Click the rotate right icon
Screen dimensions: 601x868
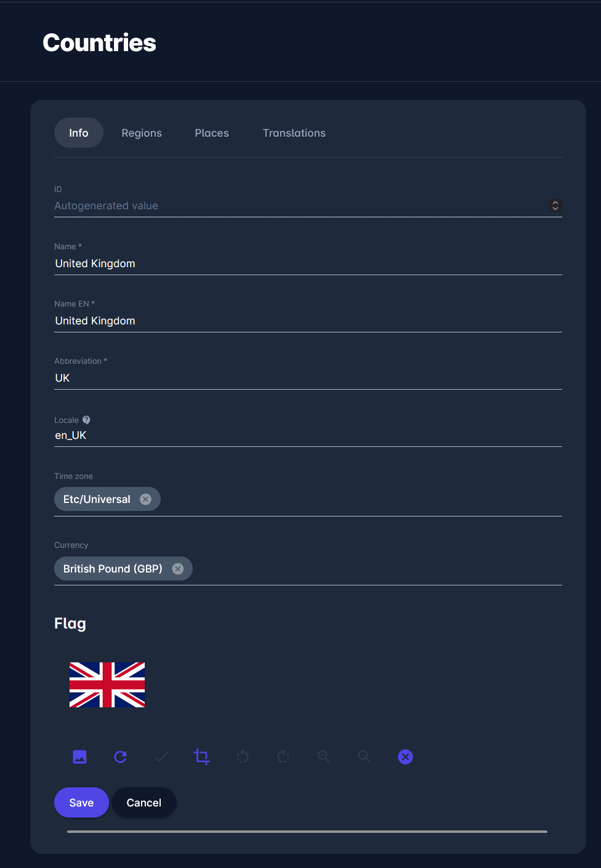point(283,757)
